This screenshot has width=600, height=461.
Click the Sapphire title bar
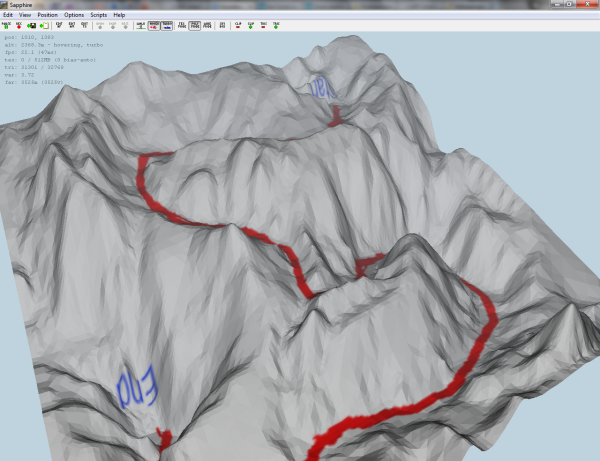tap(300, 5)
